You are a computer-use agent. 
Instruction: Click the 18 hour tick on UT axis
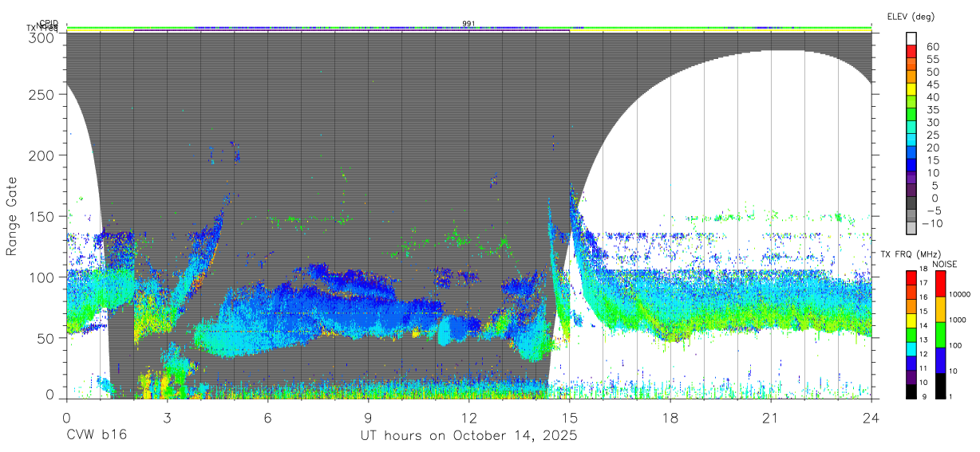click(670, 418)
